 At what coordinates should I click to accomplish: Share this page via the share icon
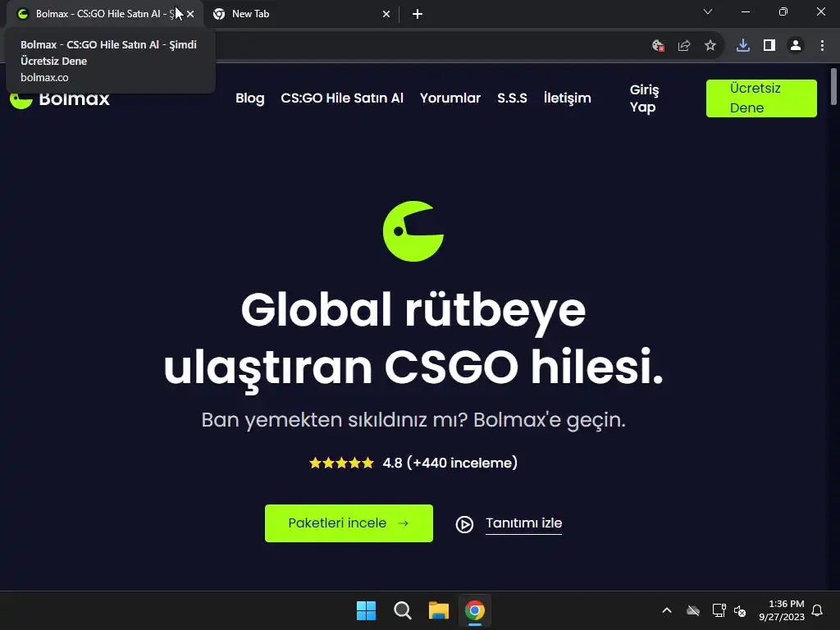[684, 46]
